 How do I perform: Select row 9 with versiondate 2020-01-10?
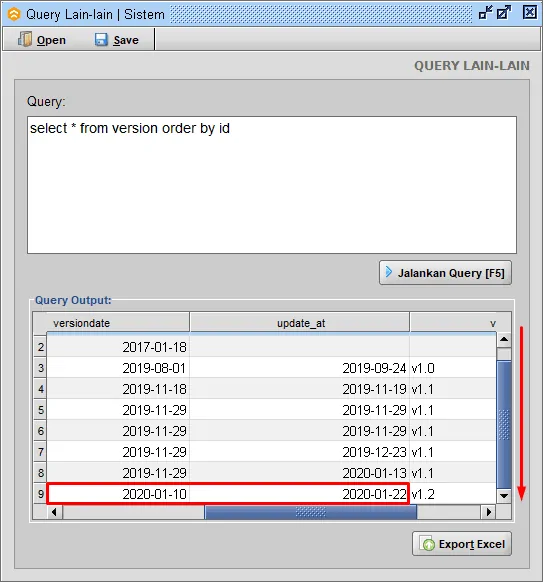tap(272, 494)
